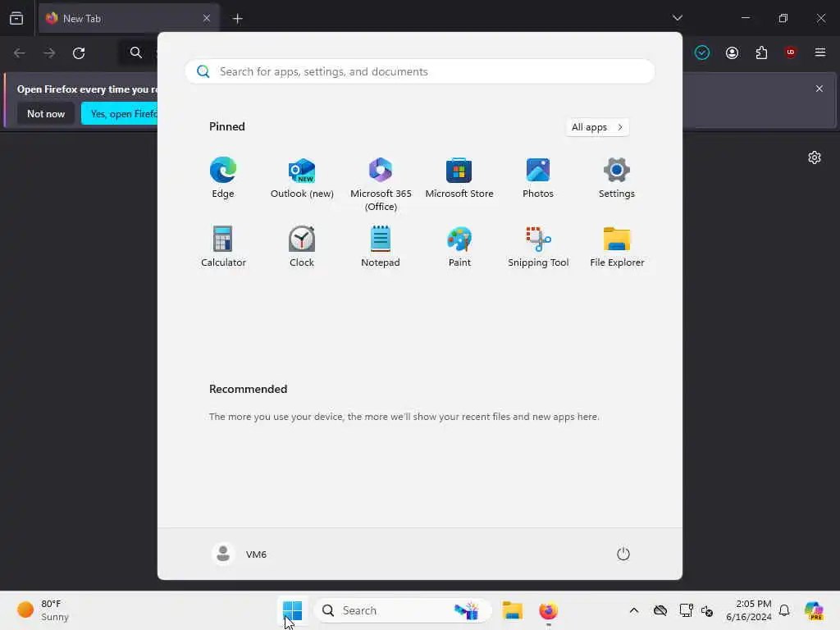840x630 pixels.
Task: Launch Notepad from pinned apps
Action: pyautogui.click(x=381, y=246)
